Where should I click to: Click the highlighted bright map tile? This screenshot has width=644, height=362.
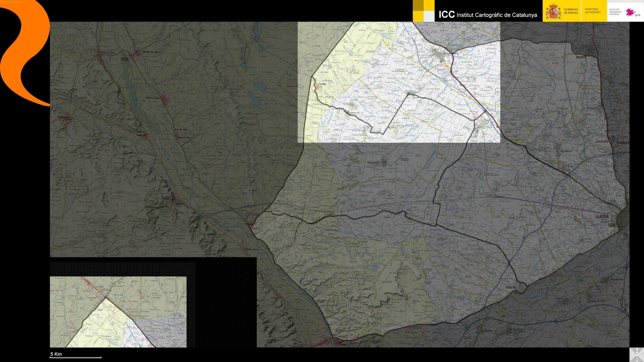pos(399,82)
